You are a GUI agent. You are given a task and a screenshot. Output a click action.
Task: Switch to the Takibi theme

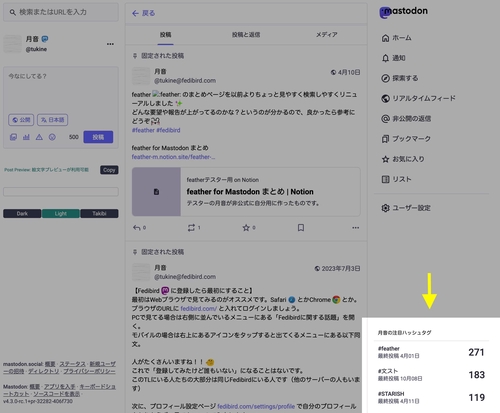[x=99, y=213]
